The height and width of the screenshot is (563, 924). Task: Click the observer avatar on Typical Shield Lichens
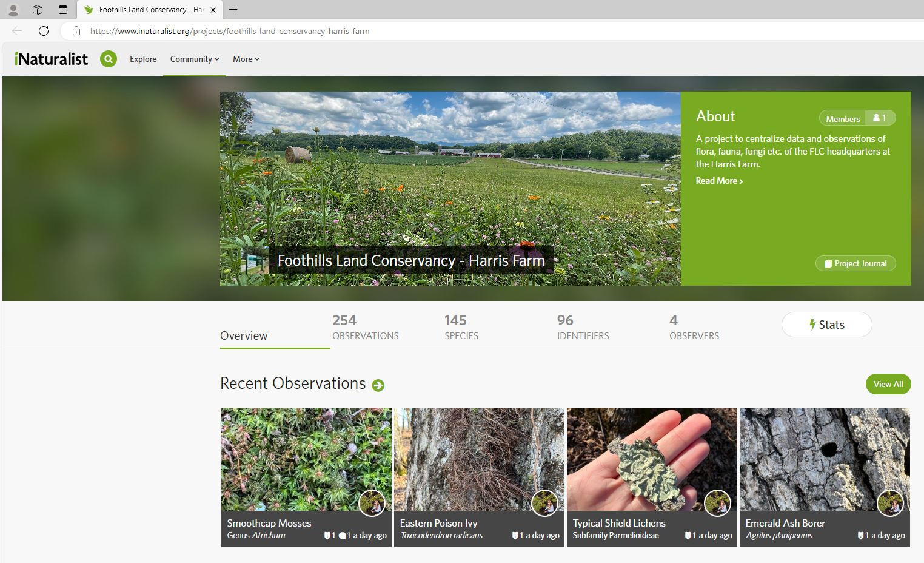click(x=717, y=503)
